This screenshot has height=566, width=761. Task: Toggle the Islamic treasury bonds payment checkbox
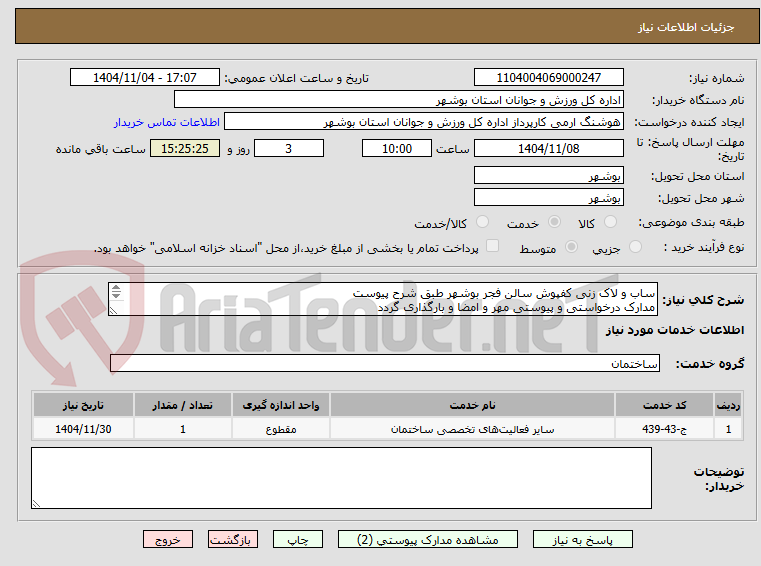coord(493,246)
